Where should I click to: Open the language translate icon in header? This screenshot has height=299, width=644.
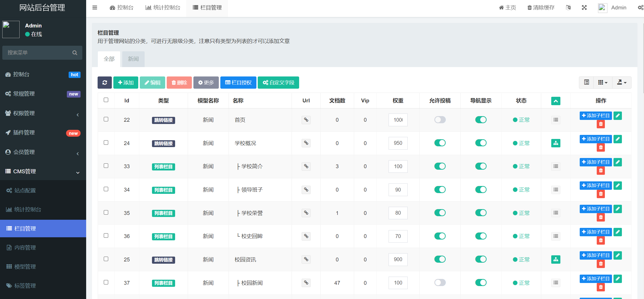click(568, 8)
